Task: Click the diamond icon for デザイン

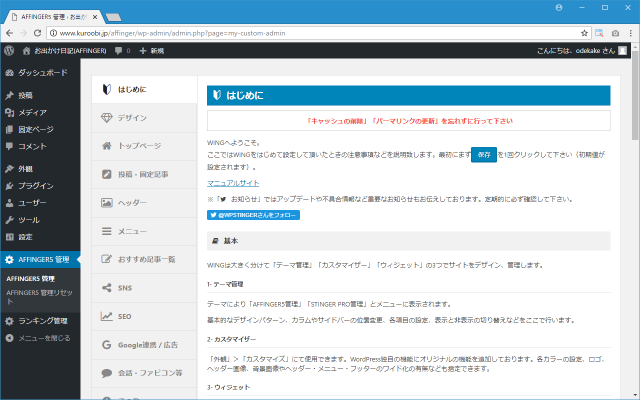Action: coord(107,117)
